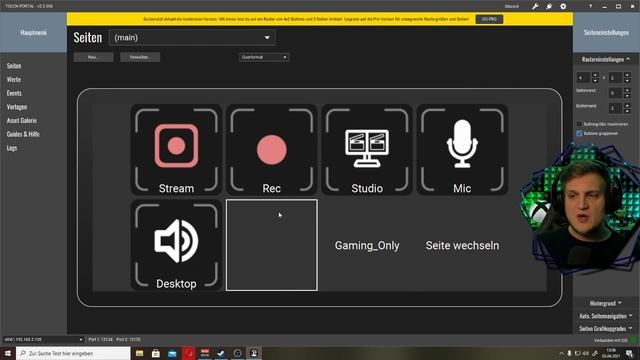Click the GO PRO button
Viewport: 640px width, 360px height.
pyautogui.click(x=489, y=19)
